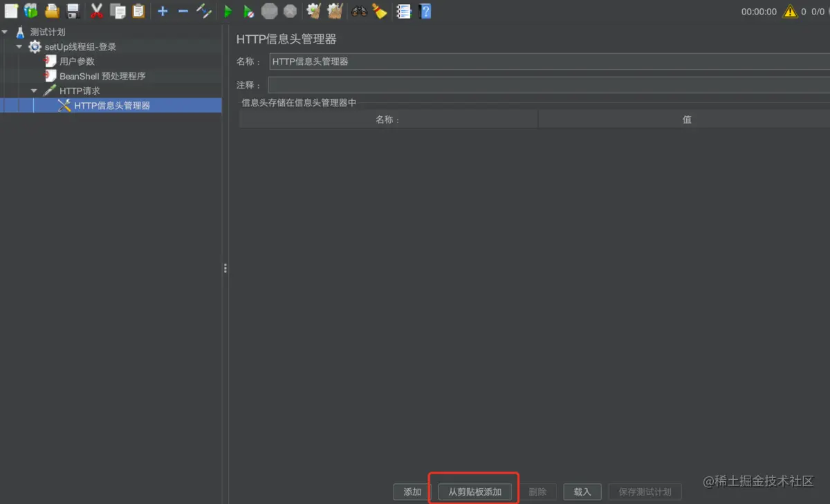Open the Templates icon in toolbar
Image resolution: width=830 pixels, height=504 pixels.
pos(31,10)
